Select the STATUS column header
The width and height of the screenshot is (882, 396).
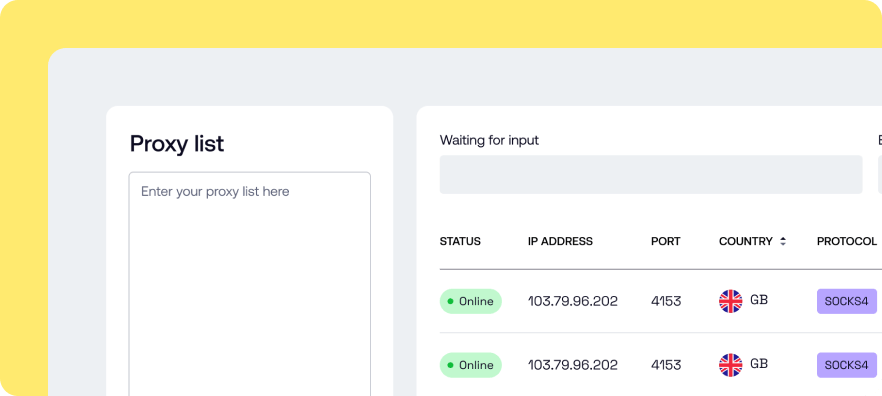460,241
